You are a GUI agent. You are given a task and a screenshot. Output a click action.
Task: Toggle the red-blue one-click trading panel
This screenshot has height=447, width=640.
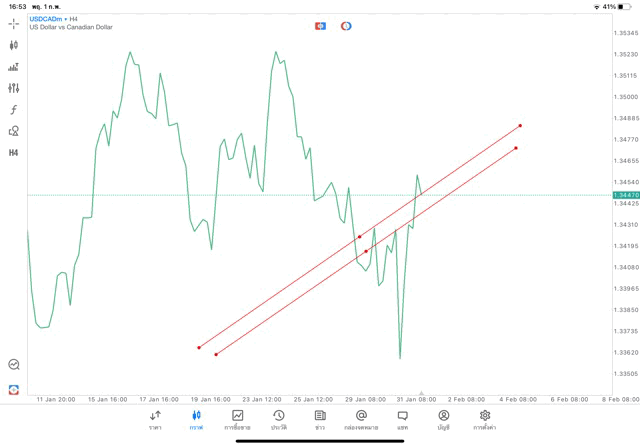[x=320, y=26]
